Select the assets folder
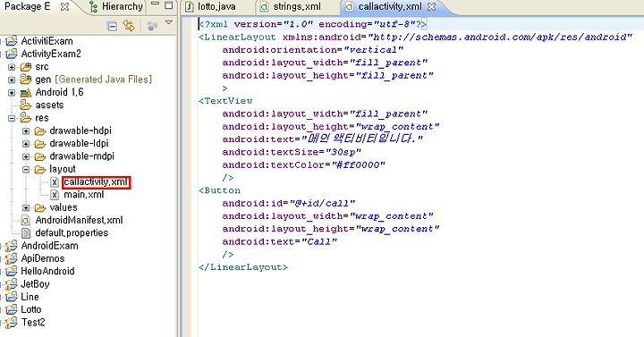 point(49,105)
